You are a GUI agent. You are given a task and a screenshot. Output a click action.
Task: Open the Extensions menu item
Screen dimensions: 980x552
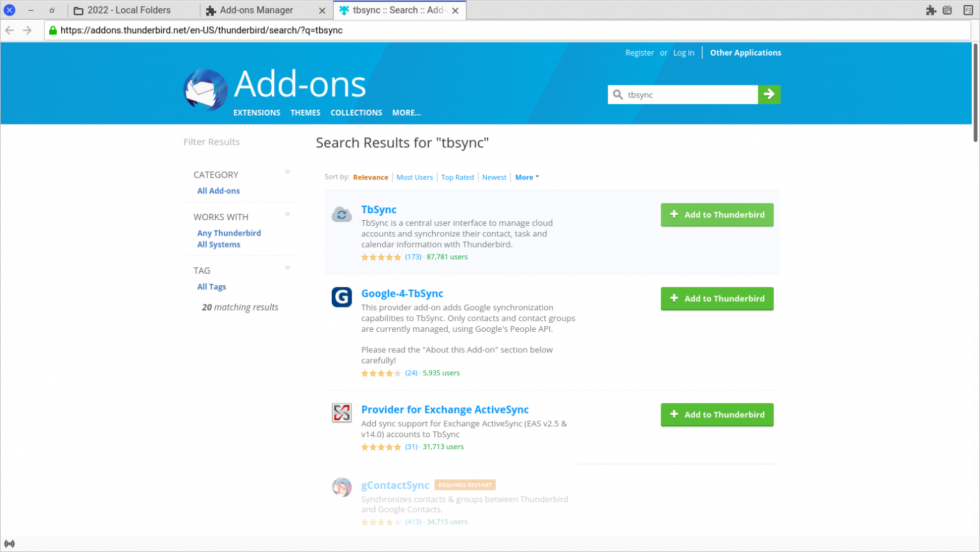(256, 112)
